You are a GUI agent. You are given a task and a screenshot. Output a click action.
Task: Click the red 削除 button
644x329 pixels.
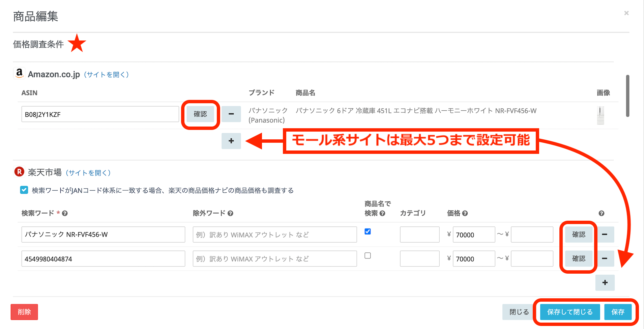pos(24,312)
